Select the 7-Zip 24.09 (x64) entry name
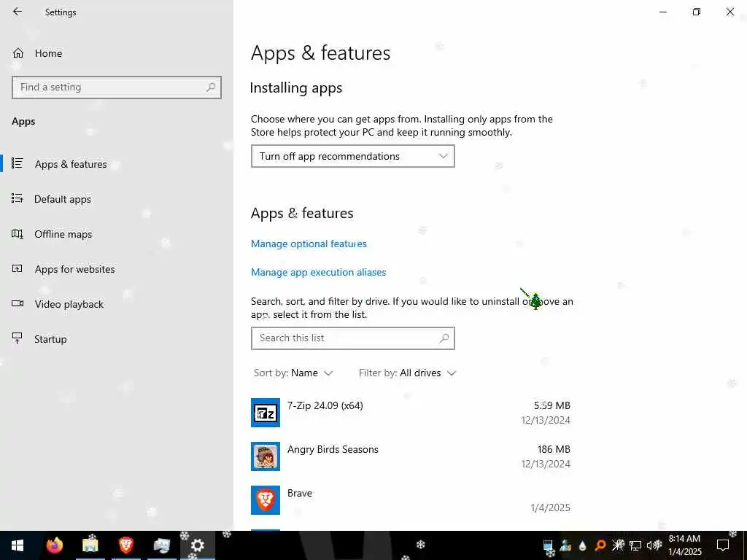Screen dimensions: 747x560 coord(325,405)
